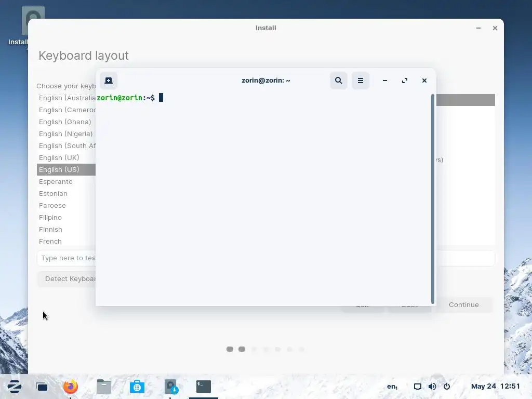The width and height of the screenshot is (532, 399).
Task: Select English (UK) keyboard layout
Action: coord(66,158)
